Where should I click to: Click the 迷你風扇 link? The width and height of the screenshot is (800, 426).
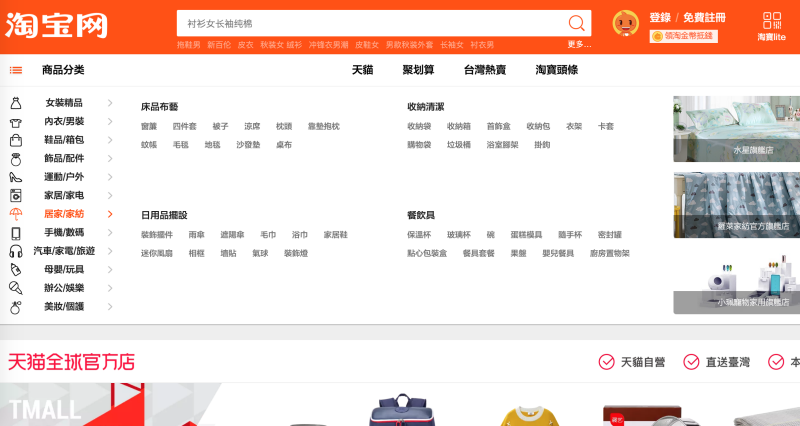pos(157,253)
